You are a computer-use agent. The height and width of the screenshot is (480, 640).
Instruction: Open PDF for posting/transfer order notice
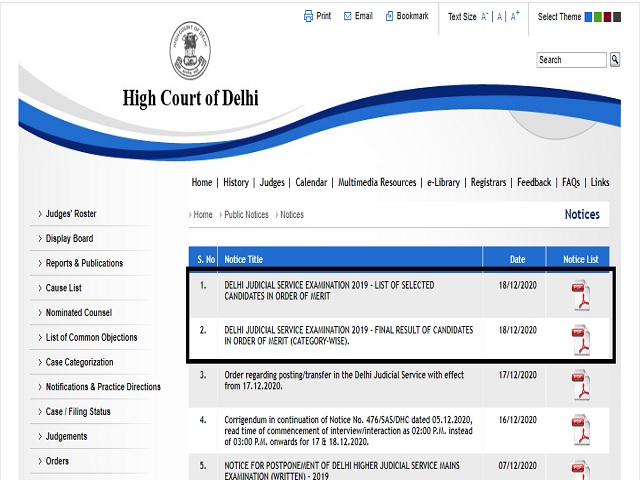click(x=581, y=385)
